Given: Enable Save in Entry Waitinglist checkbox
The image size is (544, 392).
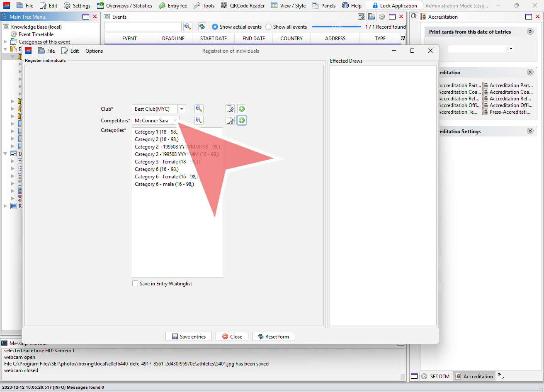Looking at the screenshot, I should click(135, 284).
